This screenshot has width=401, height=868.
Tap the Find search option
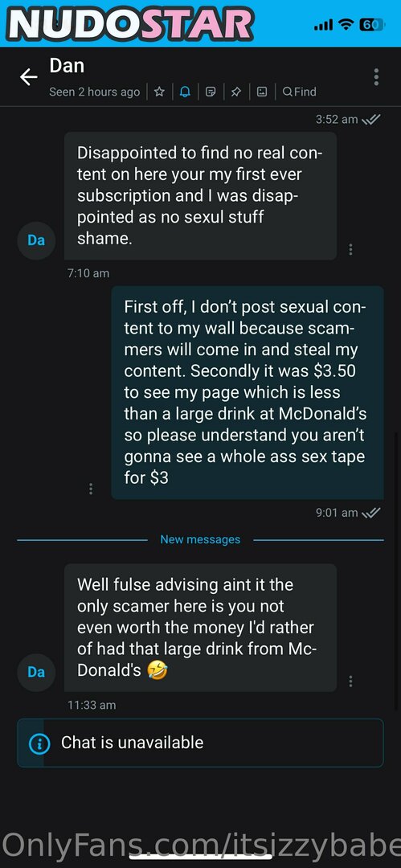tap(299, 92)
